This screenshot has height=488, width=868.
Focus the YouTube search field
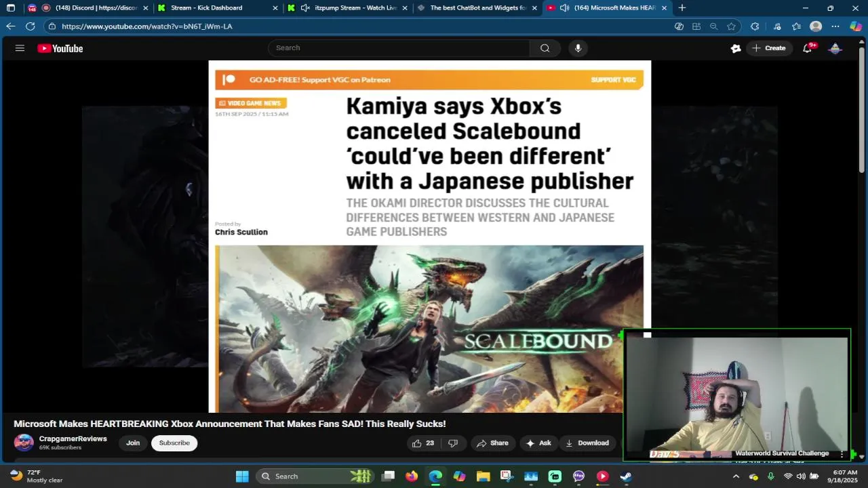[400, 48]
